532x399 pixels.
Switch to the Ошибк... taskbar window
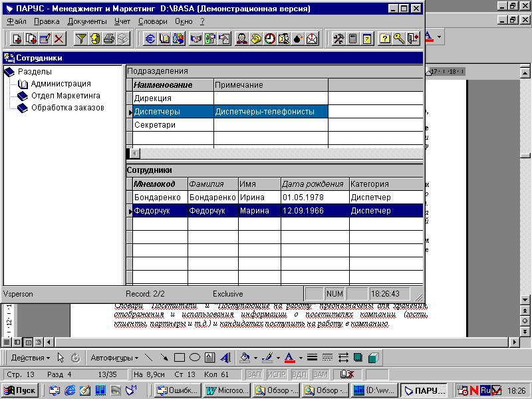tap(178, 390)
